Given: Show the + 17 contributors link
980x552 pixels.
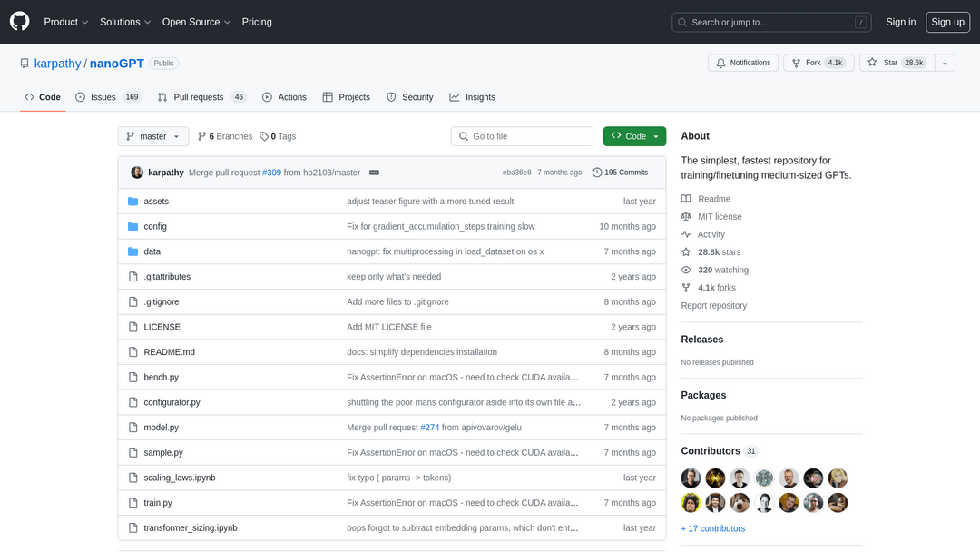Looking at the screenshot, I should [713, 528].
